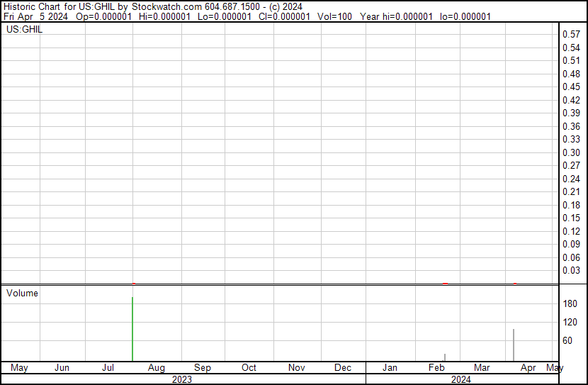This screenshot has height=385, width=588.
Task: Click the red price tick in February
Action: click(445, 284)
